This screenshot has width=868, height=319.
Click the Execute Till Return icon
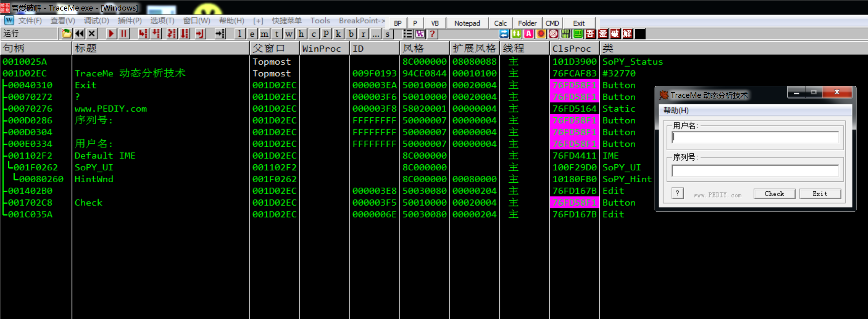click(x=200, y=34)
